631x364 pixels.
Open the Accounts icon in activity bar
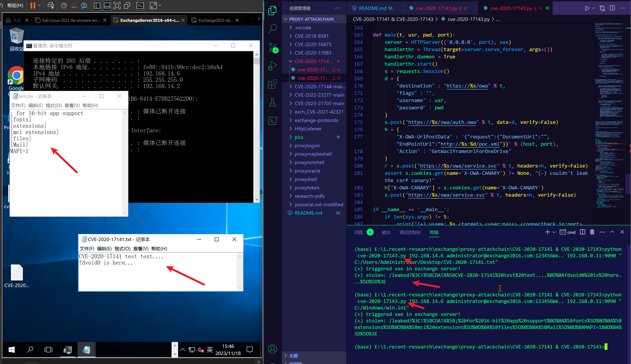click(272, 349)
